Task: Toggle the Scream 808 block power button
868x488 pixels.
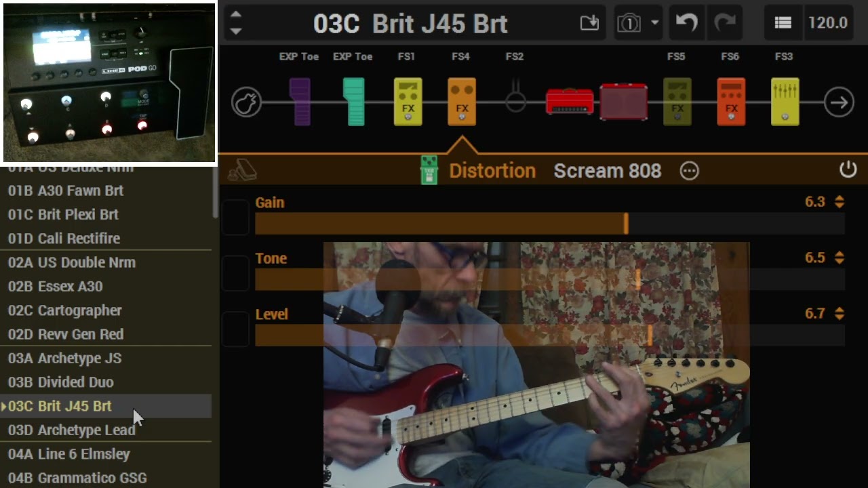Action: 848,169
